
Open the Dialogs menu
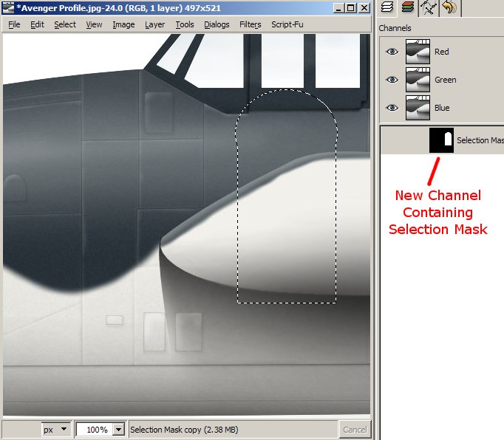click(217, 24)
